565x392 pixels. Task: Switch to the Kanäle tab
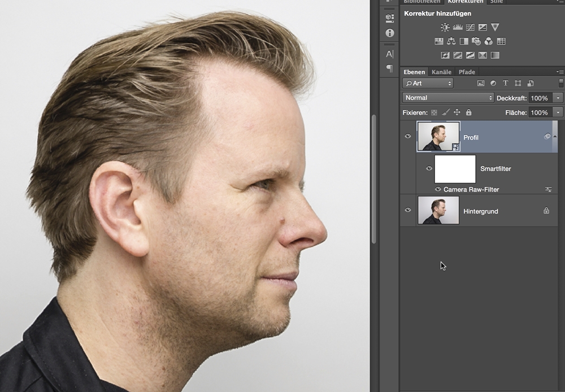click(x=441, y=72)
